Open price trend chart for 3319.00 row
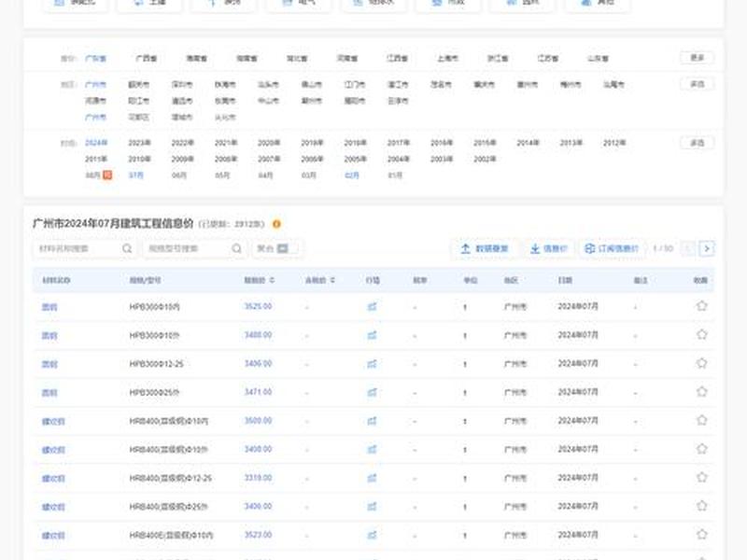747x560 pixels. coord(372,478)
